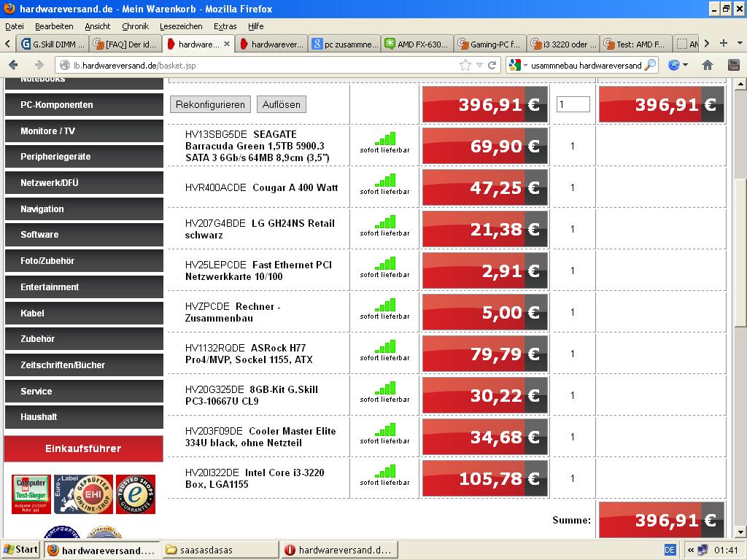Click the YouTube toolbar icon
The image size is (747, 560).
734,65
